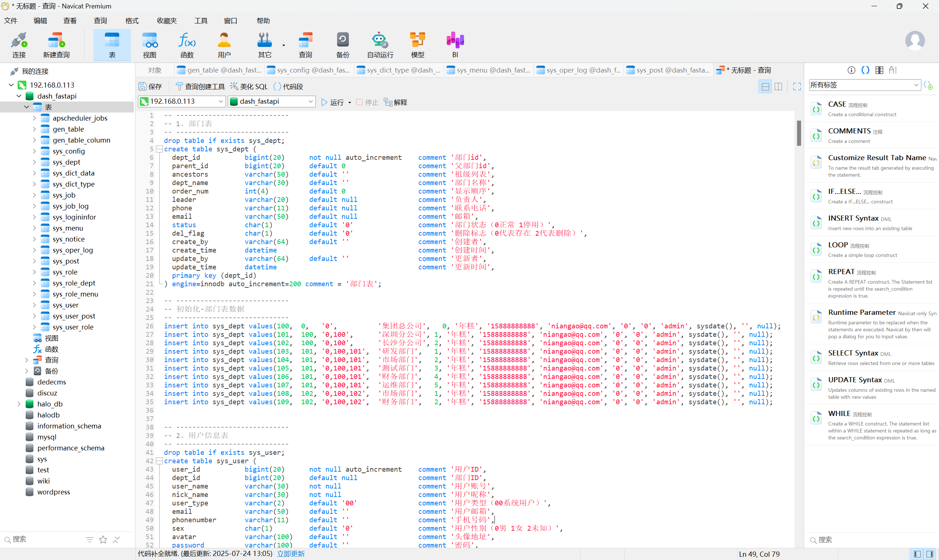Open the Automation (自动运行) toolbar icon

(380, 45)
